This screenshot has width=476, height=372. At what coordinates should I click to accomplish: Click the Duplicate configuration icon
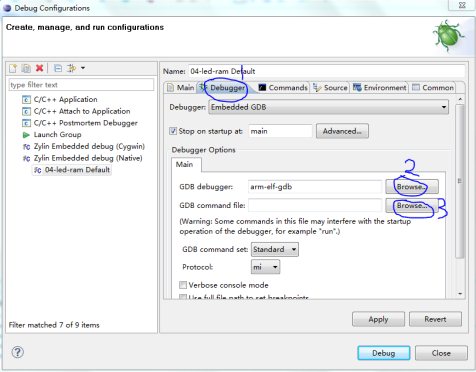point(26,68)
